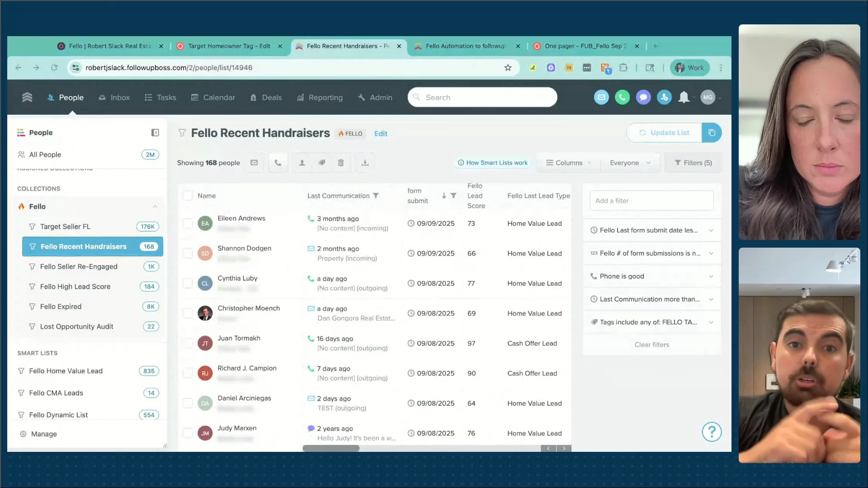This screenshot has height=488, width=868.
Task: Click the export download icon in list toolbar
Action: click(x=365, y=163)
